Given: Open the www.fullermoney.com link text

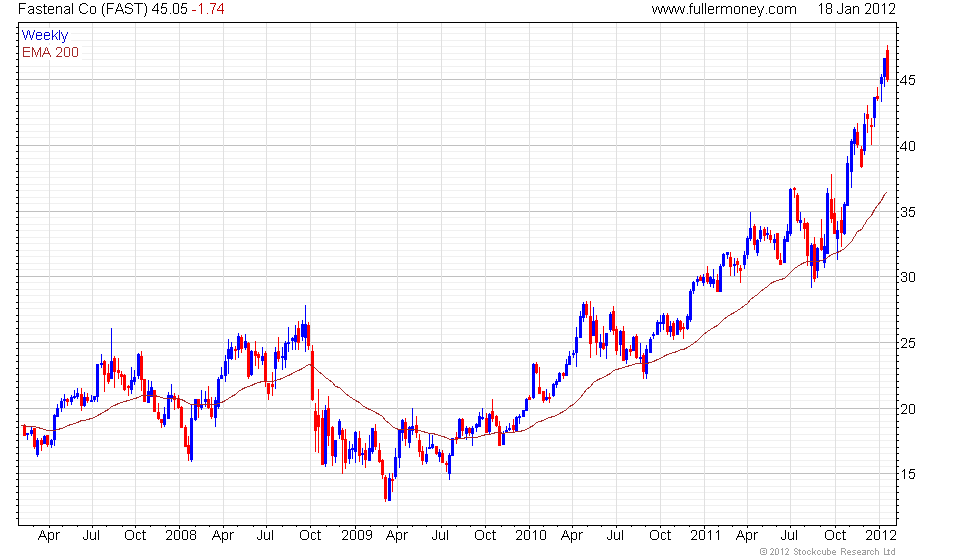Looking at the screenshot, I should [724, 9].
